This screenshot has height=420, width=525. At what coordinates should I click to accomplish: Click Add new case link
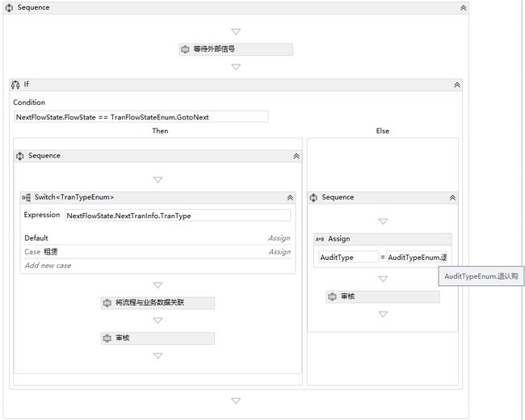(48, 266)
